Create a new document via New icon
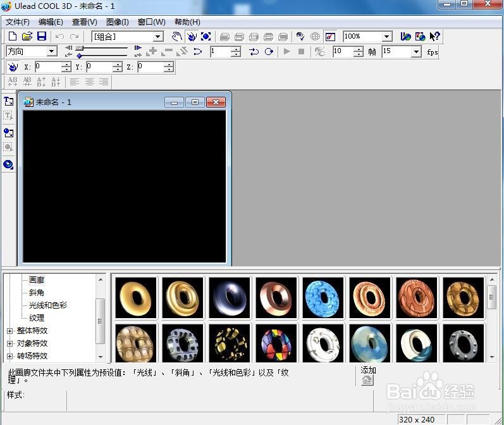Viewport: 504px width, 425px height. [x=12, y=36]
